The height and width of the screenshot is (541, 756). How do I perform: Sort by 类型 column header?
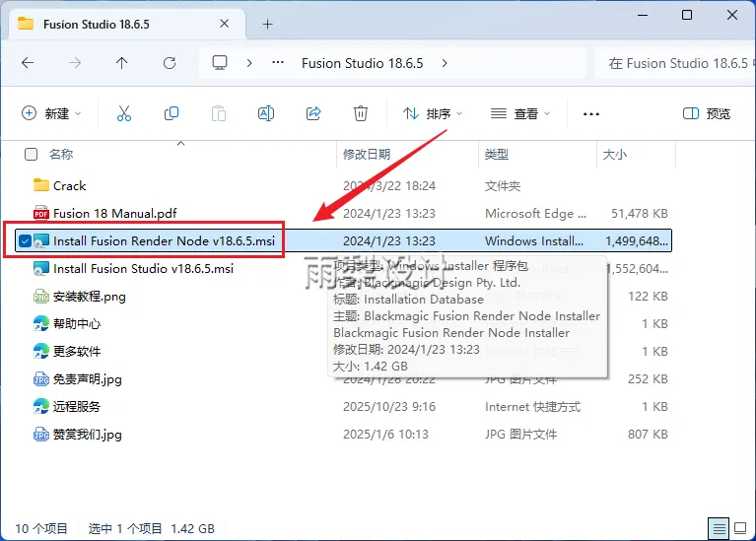click(497, 155)
